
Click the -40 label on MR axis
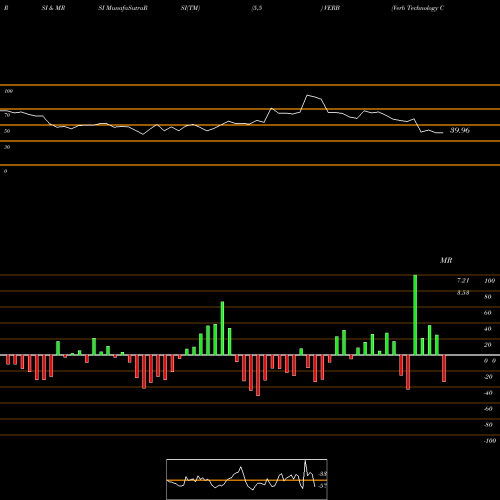pos(488,392)
